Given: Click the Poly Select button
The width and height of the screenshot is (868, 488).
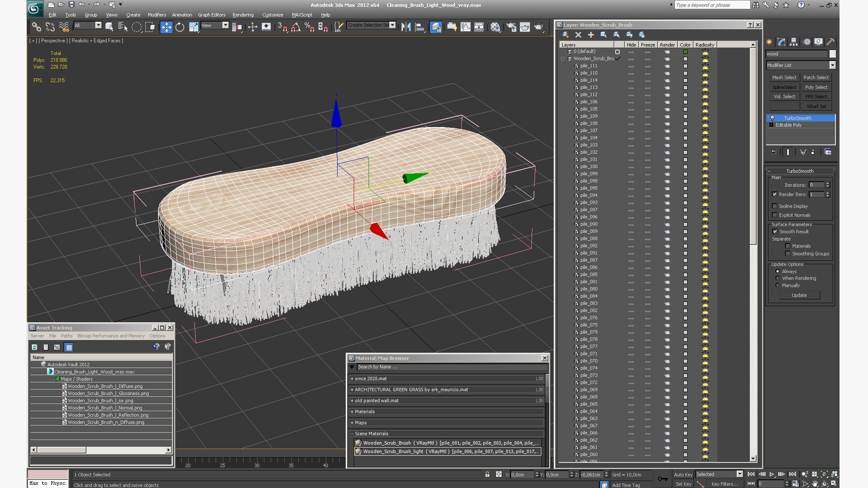Looking at the screenshot, I should click(x=816, y=87).
